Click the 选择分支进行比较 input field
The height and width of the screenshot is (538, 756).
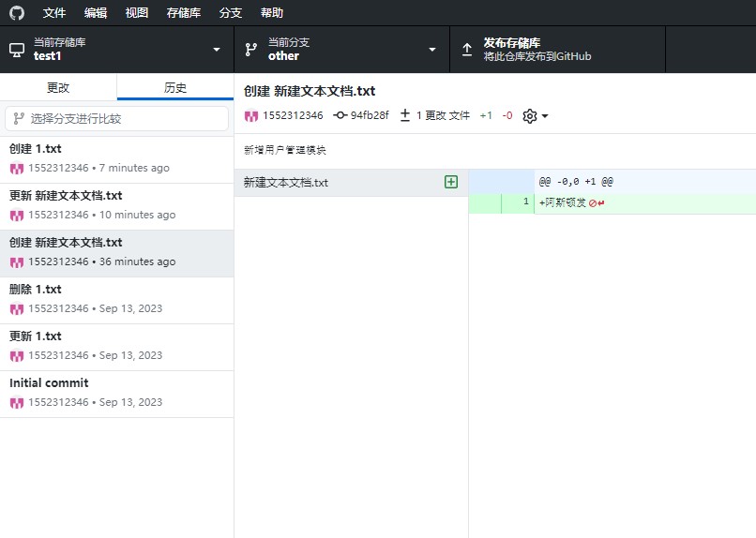click(117, 118)
